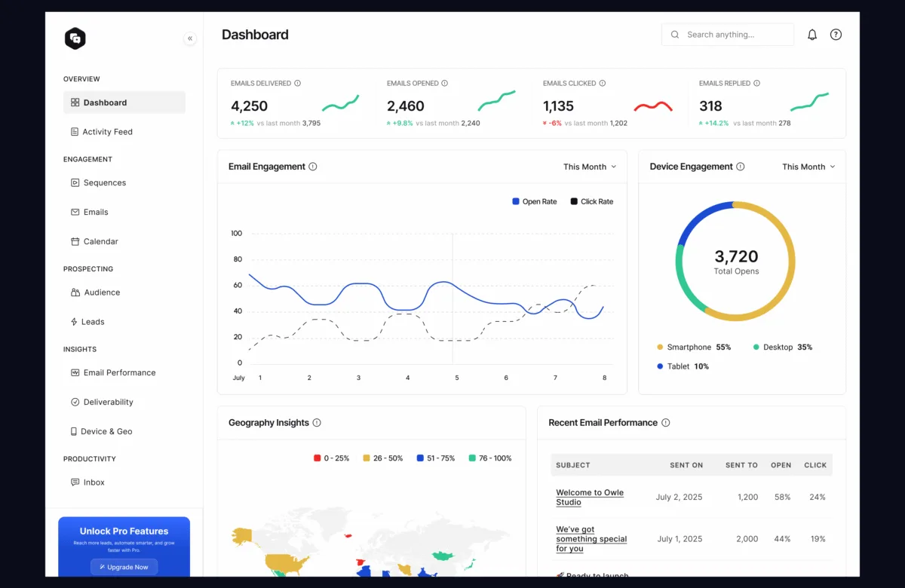Toggle the Click Rate legend item
The width and height of the screenshot is (905, 588).
tap(593, 201)
